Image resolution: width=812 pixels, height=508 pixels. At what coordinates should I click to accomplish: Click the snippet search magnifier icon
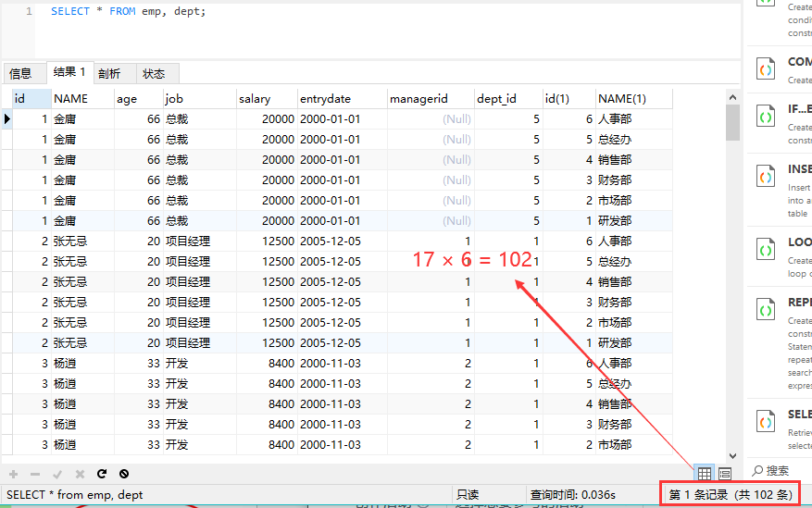click(757, 470)
